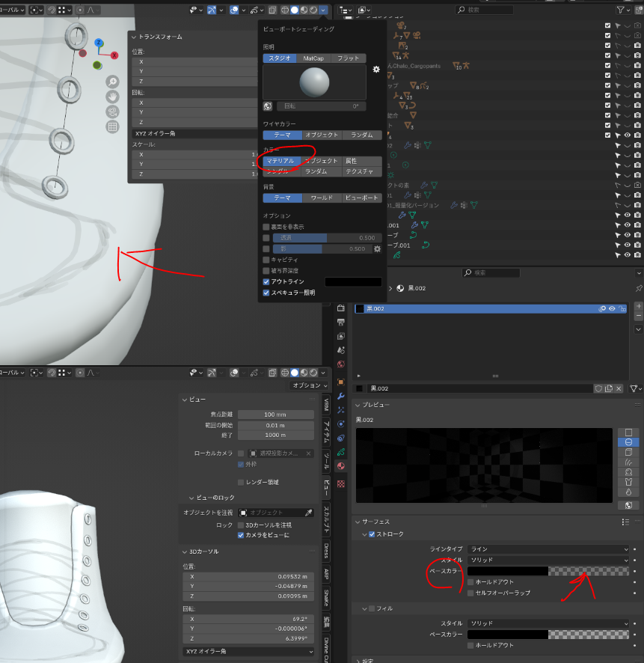
Task: Select the sphere preview type icon
Action: [628, 442]
